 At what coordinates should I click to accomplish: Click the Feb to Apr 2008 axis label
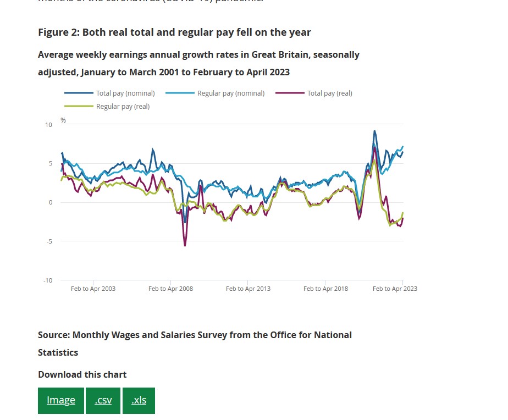pos(170,289)
